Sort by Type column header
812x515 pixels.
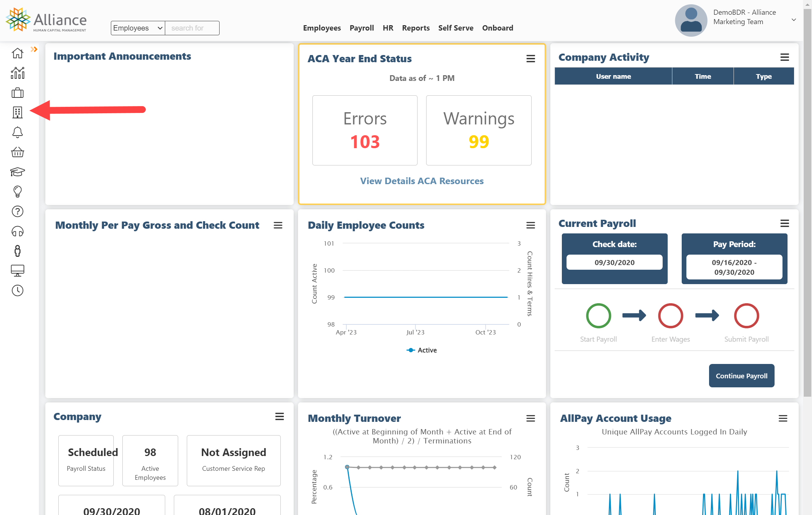coord(764,76)
